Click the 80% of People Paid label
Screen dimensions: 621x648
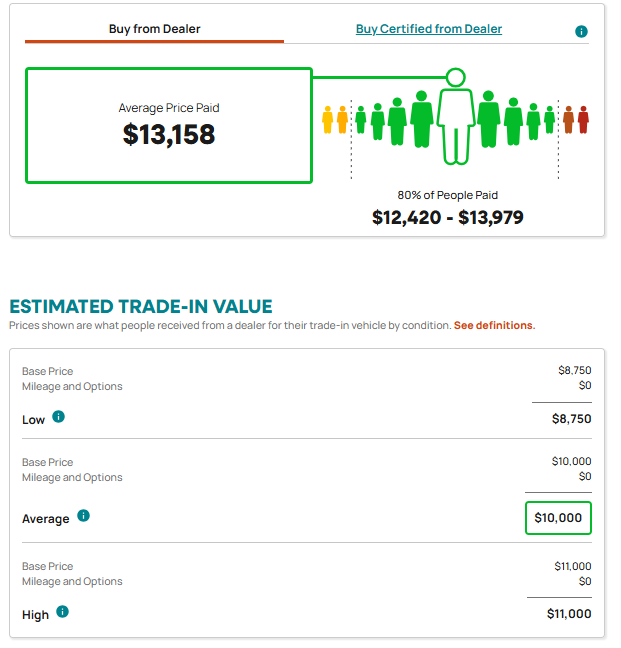[x=447, y=195]
